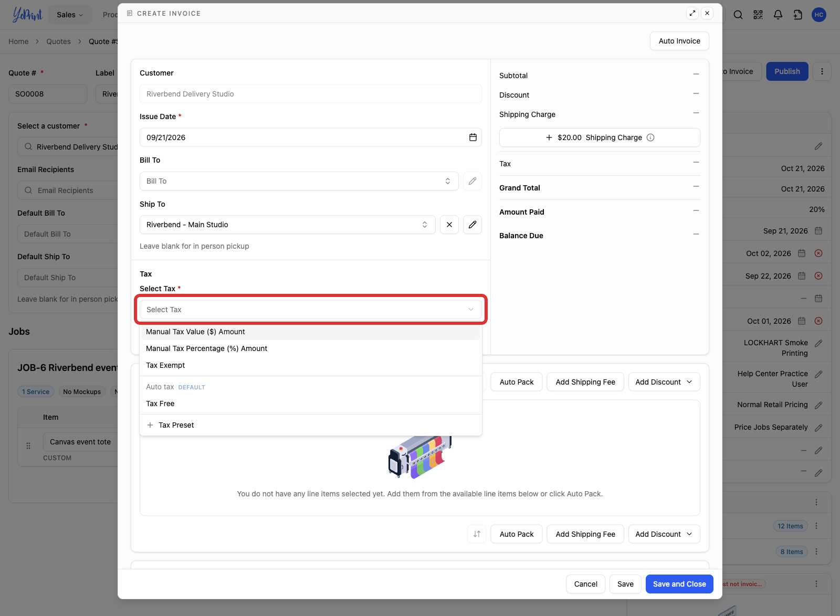Viewport: 840px width, 616px height.
Task: Cancel the invoice creation
Action: (586, 584)
